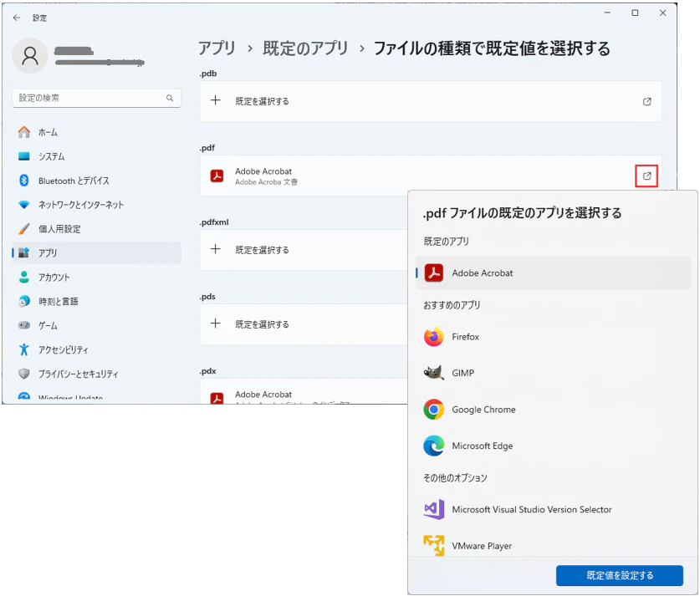Click the 既定値を設定する button
Screen dimensions: 700x596
tap(620, 575)
